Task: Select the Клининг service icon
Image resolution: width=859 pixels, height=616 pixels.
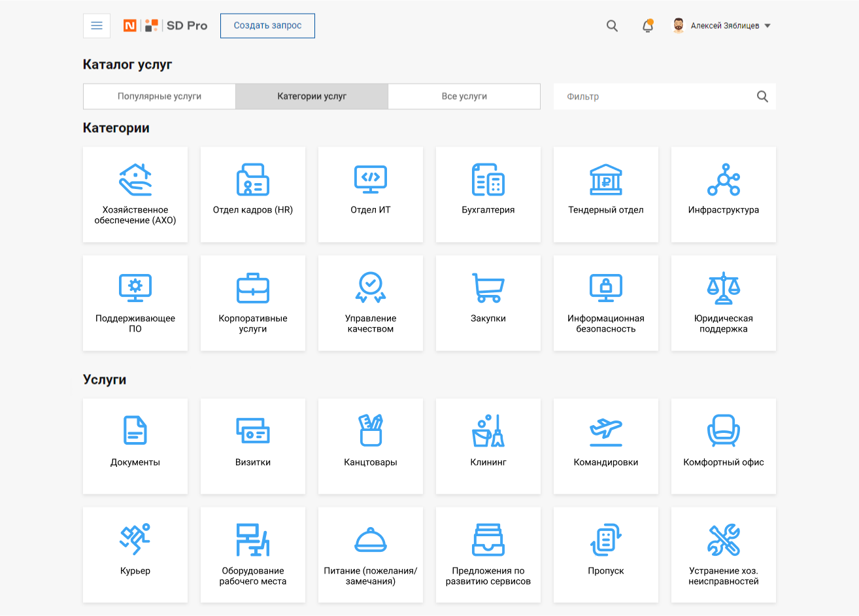Action: 488,431
